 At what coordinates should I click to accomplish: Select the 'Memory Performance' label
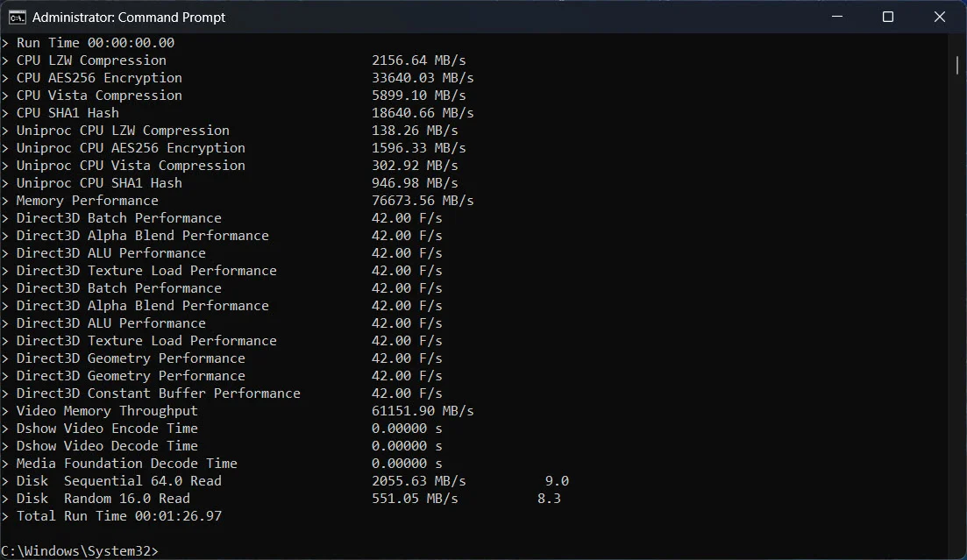click(x=88, y=201)
